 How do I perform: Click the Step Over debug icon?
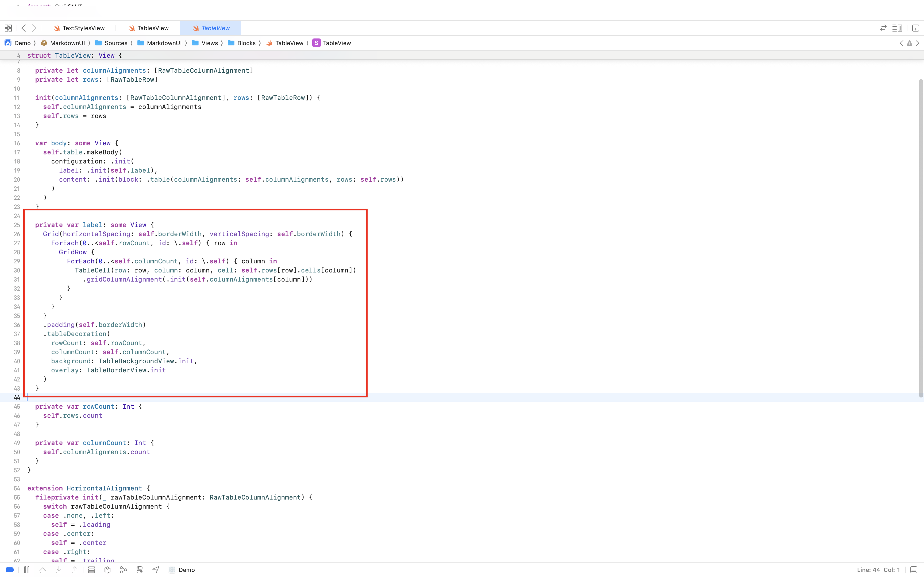pos(43,570)
